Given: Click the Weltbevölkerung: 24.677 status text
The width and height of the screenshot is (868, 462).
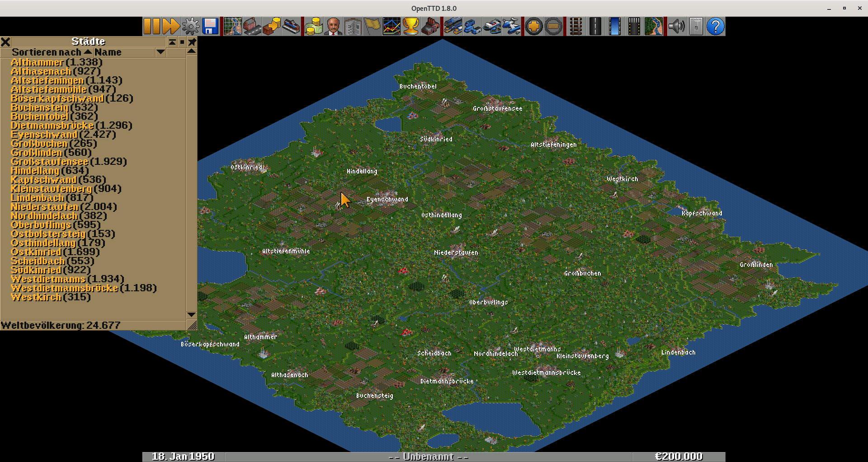Looking at the screenshot, I should point(61,325).
